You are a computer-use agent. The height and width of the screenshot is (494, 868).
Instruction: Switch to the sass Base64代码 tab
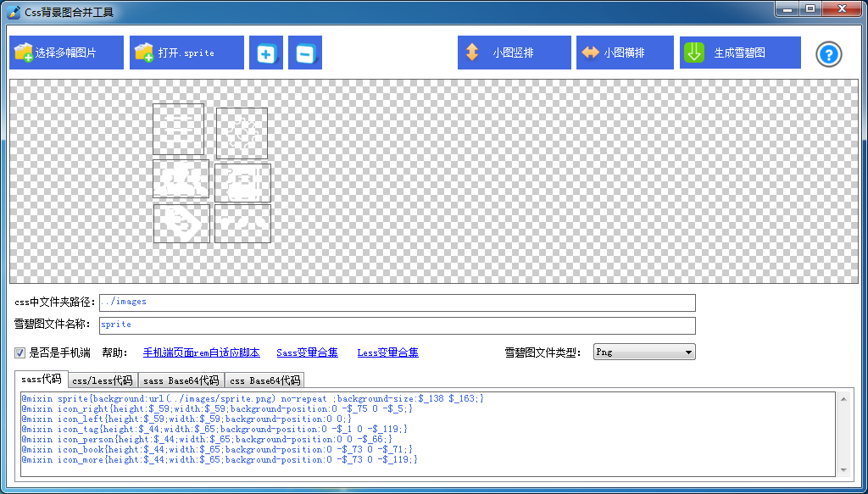[x=181, y=380]
